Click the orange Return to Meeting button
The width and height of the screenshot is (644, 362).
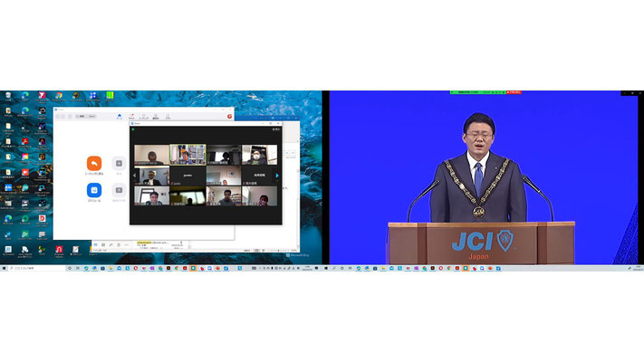94,163
